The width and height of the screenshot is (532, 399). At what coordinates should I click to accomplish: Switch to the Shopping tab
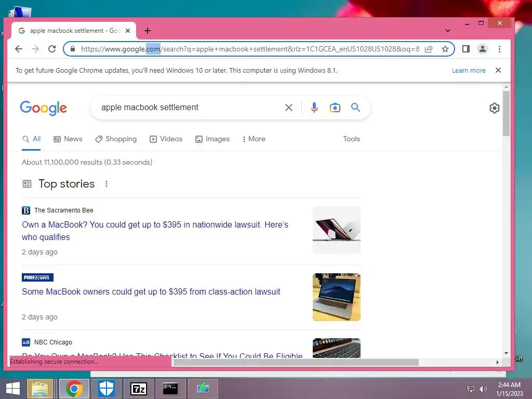[x=116, y=139]
